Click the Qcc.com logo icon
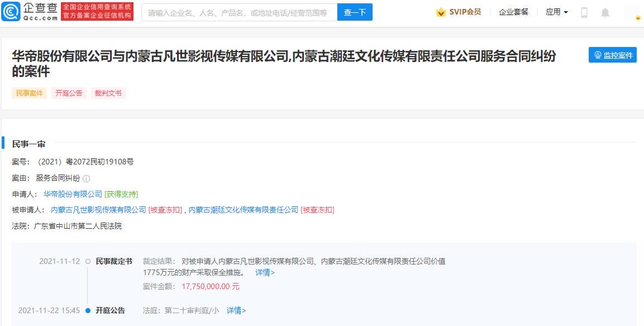Viewport: 644px width, 326px height. (10, 12)
